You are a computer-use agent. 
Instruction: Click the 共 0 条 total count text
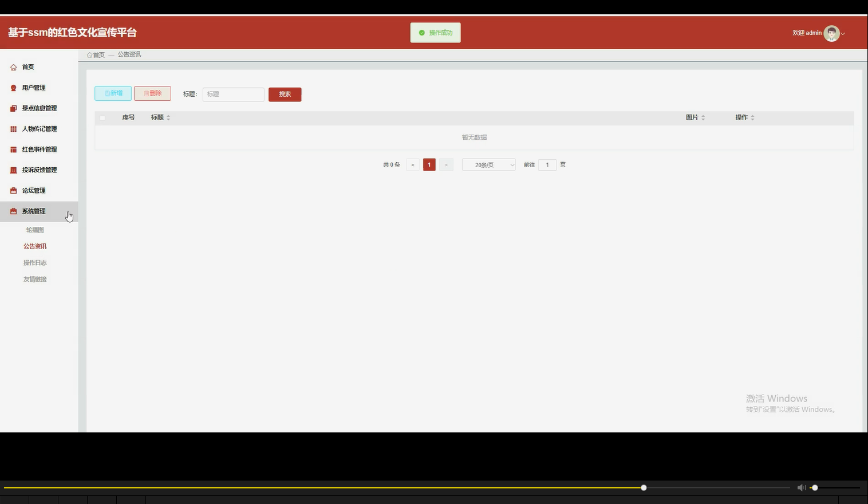click(392, 165)
